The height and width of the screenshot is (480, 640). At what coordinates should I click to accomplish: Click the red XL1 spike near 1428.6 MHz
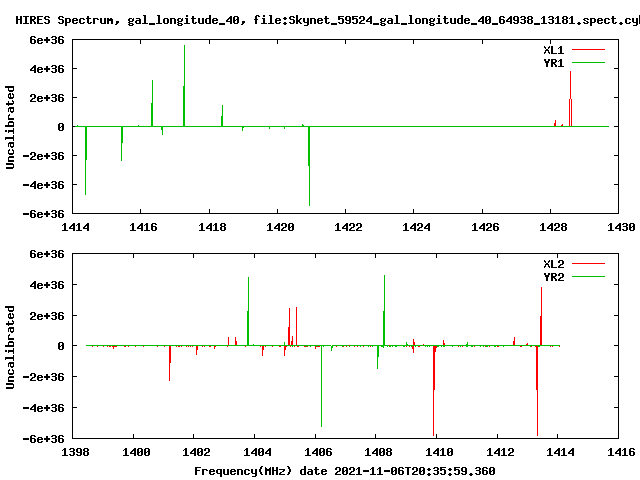pos(570,99)
